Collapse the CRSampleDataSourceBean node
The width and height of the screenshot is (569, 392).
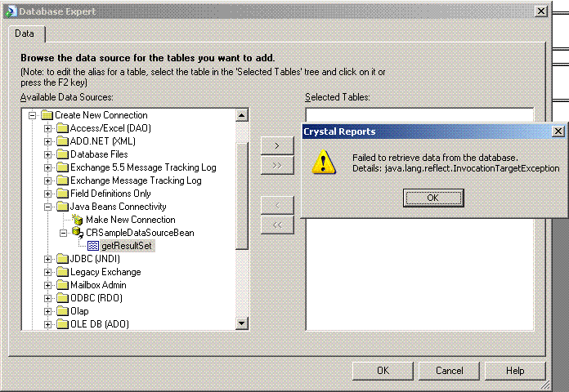[63, 234]
